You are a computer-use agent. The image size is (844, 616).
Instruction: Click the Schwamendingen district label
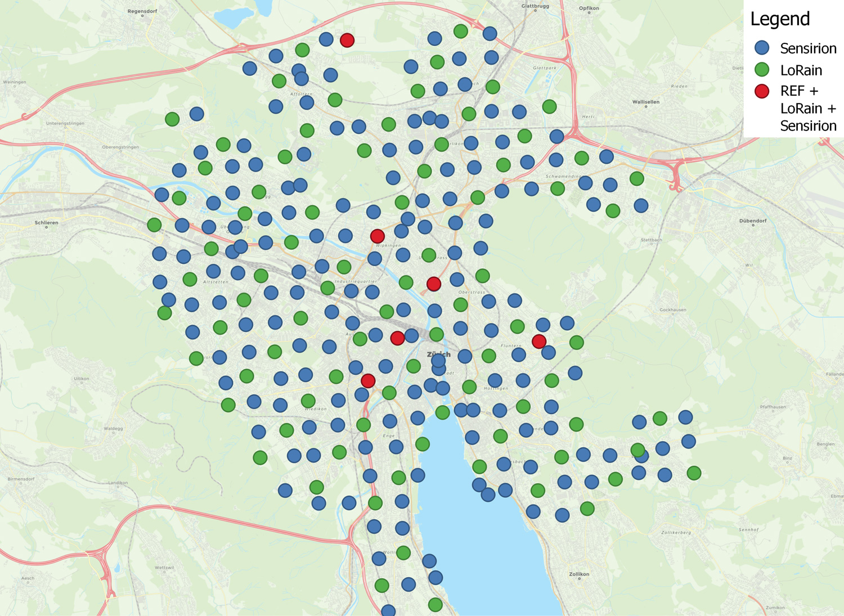pos(564,176)
